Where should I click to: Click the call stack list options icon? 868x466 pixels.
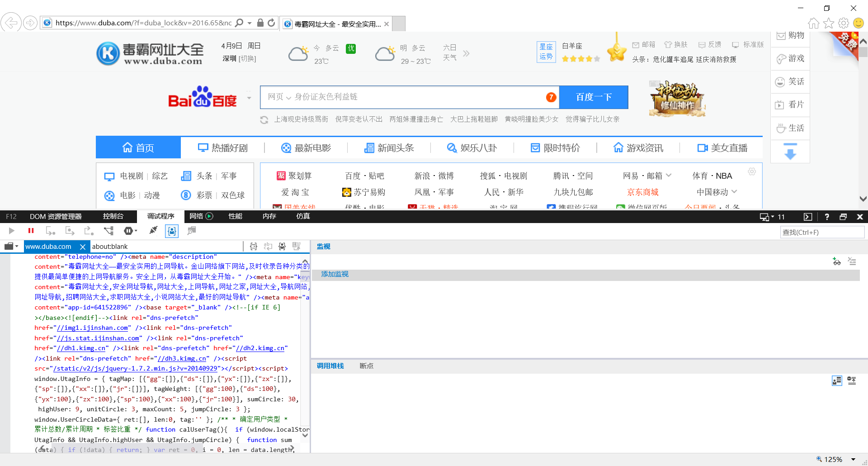(852, 380)
